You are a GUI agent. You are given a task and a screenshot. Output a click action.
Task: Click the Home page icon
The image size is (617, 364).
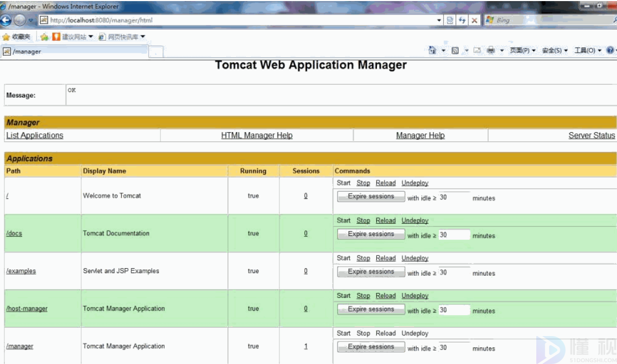pyautogui.click(x=432, y=51)
